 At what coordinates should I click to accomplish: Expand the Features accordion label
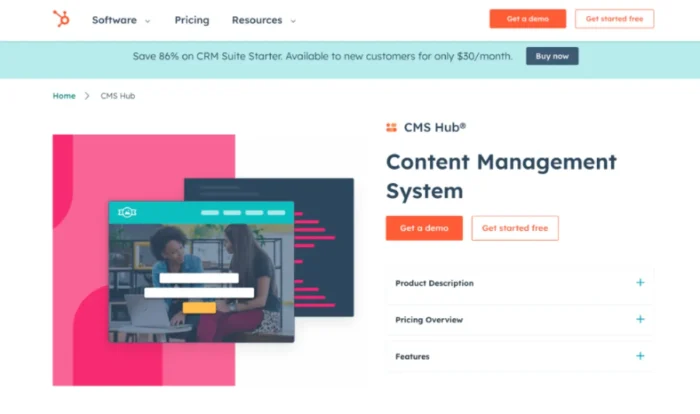click(x=413, y=356)
